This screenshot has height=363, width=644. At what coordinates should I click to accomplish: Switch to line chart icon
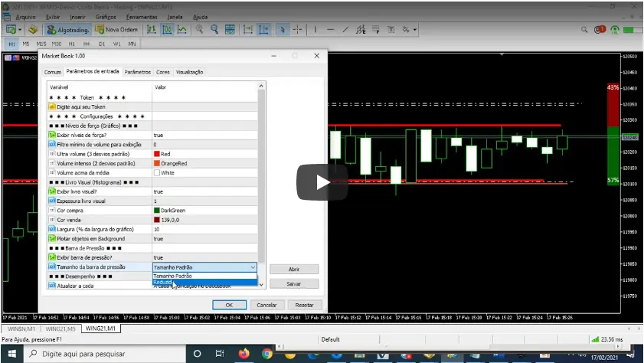pos(182,30)
